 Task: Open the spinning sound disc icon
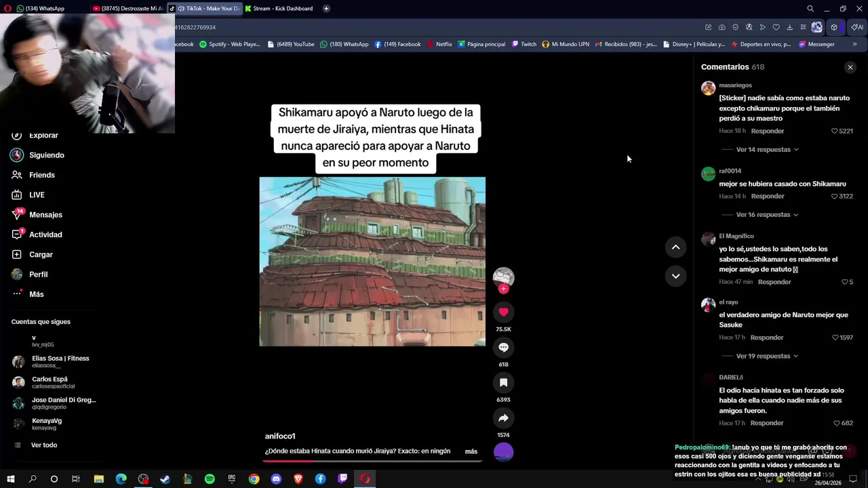[503, 452]
